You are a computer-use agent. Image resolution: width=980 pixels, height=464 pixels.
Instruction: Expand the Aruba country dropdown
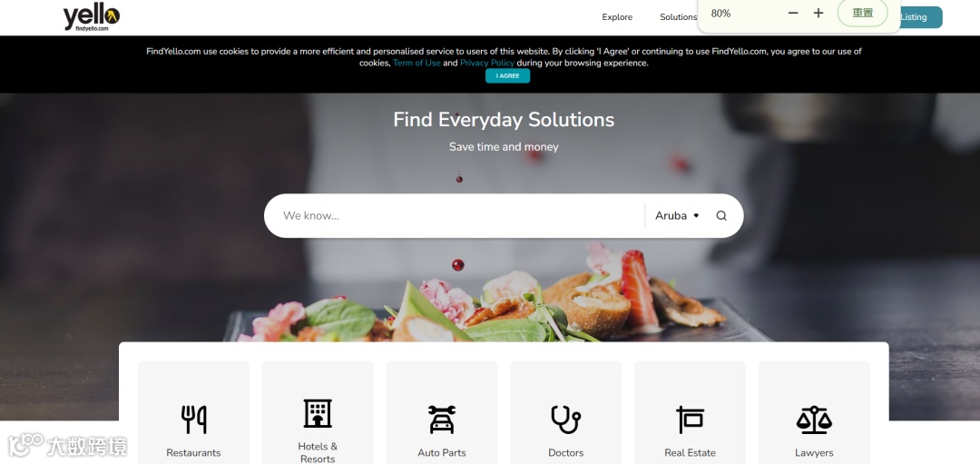pyautogui.click(x=677, y=216)
